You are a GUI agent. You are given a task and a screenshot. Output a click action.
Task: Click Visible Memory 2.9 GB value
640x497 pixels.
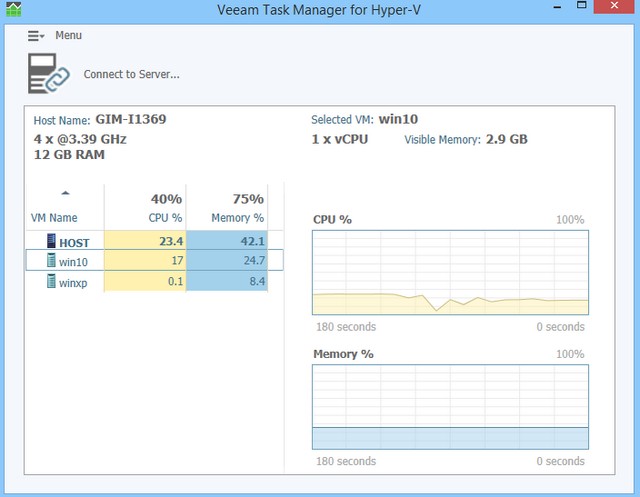pos(507,139)
